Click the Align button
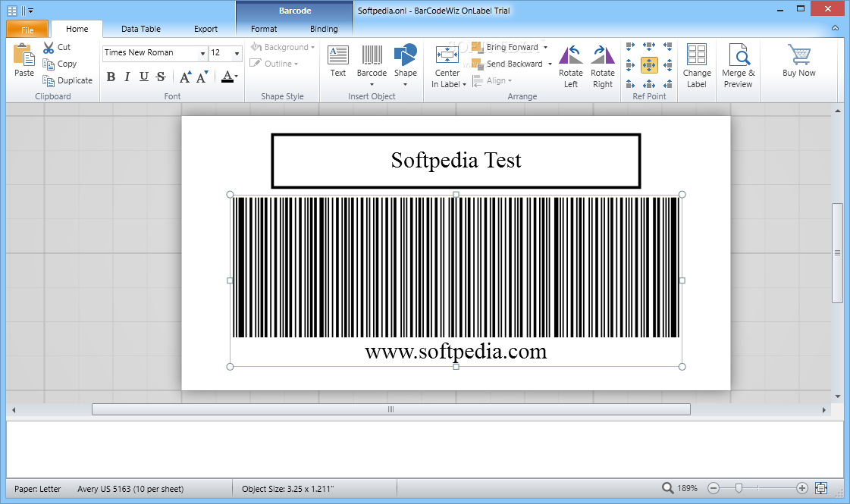 coord(492,80)
